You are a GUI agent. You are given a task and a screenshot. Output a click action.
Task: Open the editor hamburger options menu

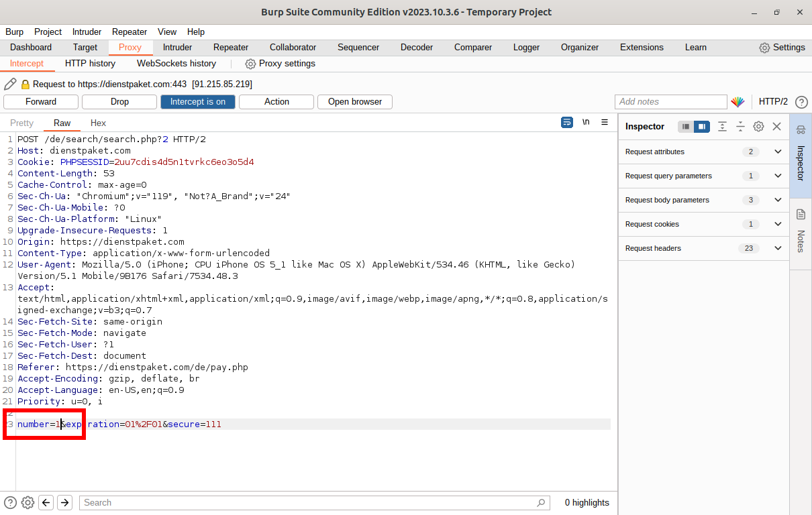[x=605, y=122]
